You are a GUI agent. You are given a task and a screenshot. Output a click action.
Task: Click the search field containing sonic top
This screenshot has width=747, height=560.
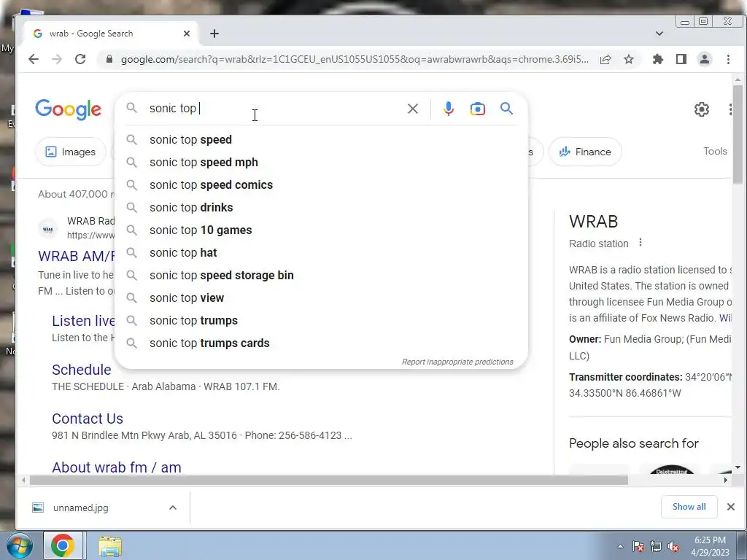274,109
